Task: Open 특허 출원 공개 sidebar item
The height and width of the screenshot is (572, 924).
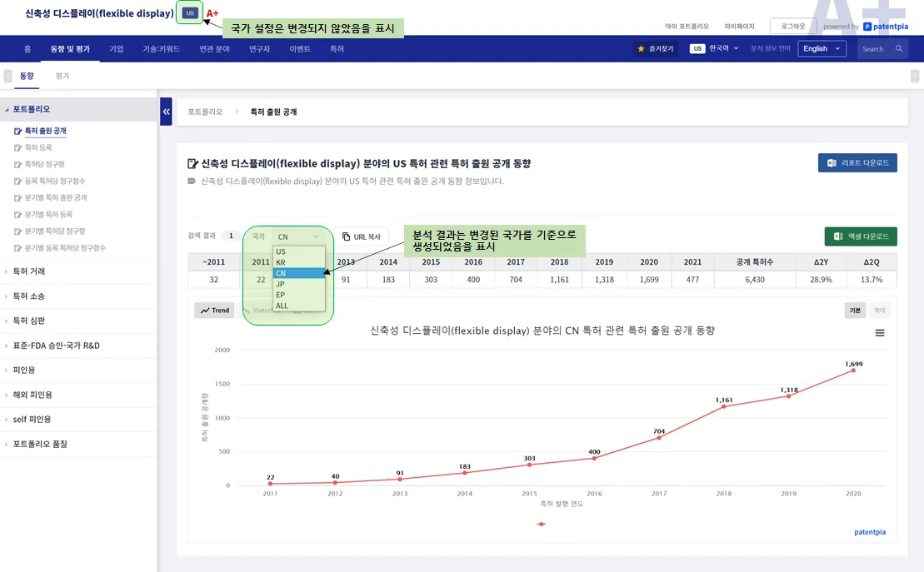Action: (45, 131)
